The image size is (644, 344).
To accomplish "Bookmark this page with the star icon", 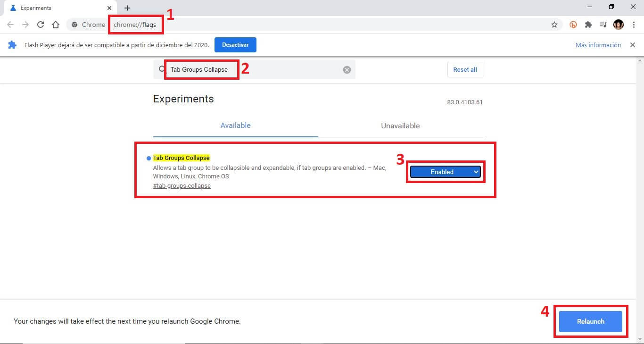I will [554, 25].
